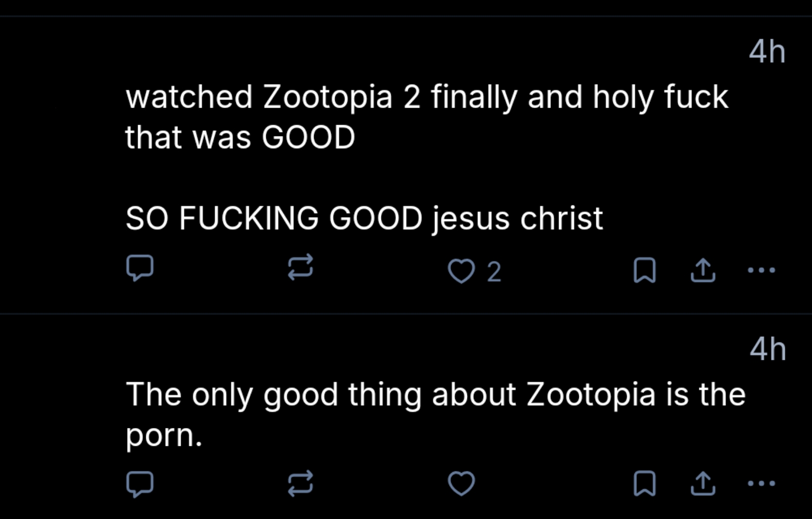Like the 'only good thing about Zootopia' post

pos(461,483)
